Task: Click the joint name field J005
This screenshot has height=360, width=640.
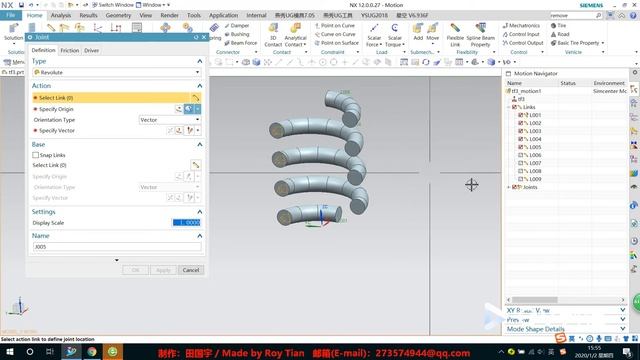Action: 117,247
